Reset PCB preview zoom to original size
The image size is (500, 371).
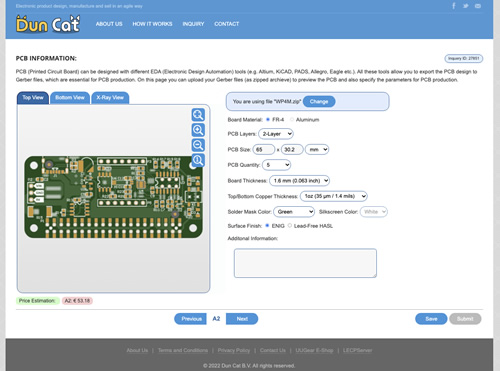click(198, 160)
